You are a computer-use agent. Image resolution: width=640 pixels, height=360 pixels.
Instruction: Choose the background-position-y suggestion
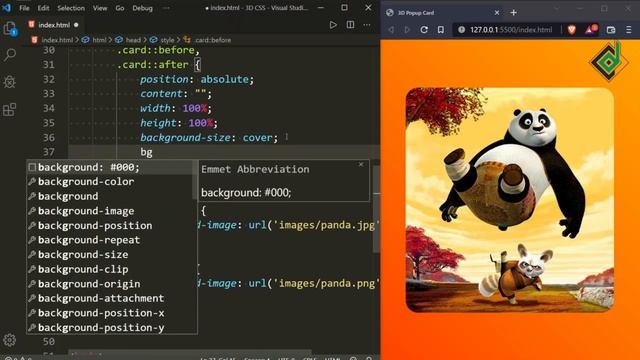pyautogui.click(x=111, y=328)
